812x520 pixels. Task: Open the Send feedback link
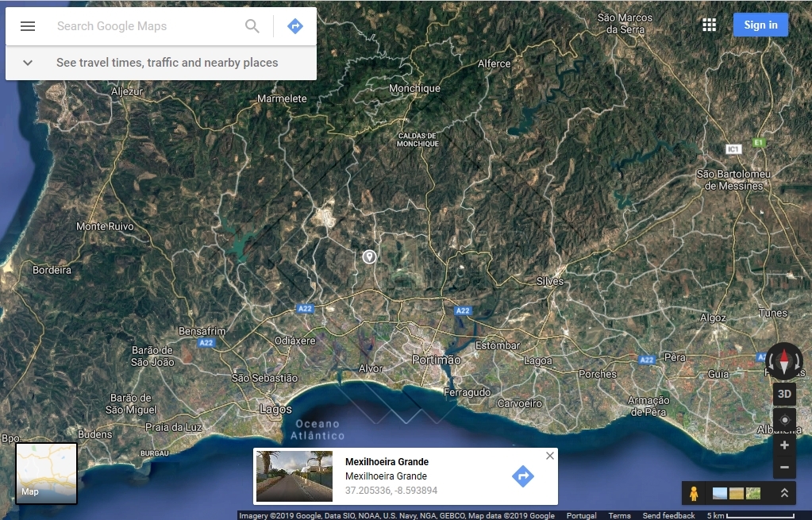point(668,515)
